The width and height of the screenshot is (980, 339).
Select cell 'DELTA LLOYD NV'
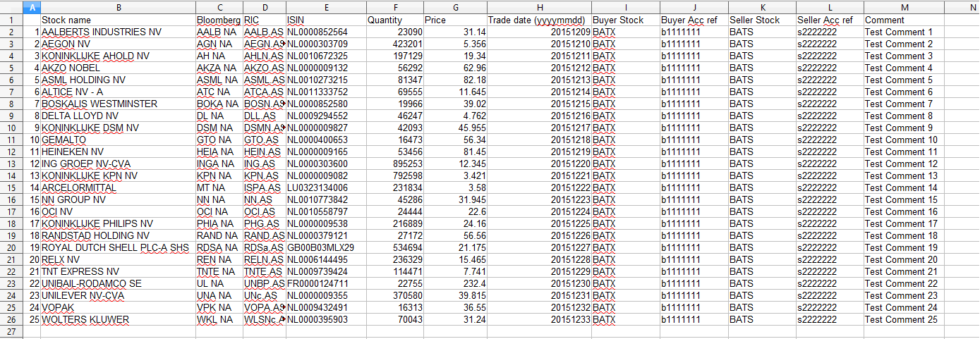118,116
